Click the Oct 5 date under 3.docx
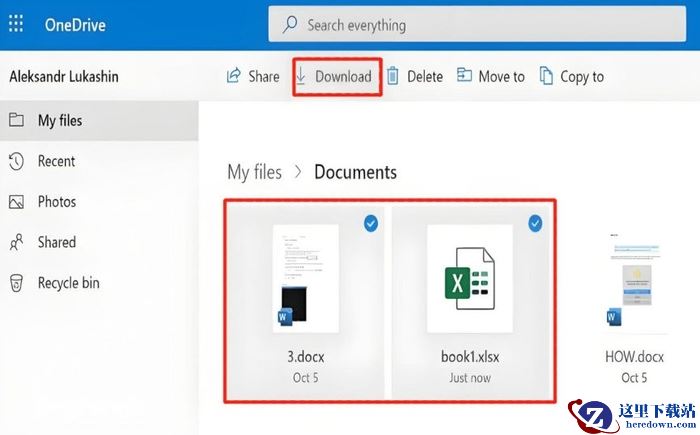 306,378
